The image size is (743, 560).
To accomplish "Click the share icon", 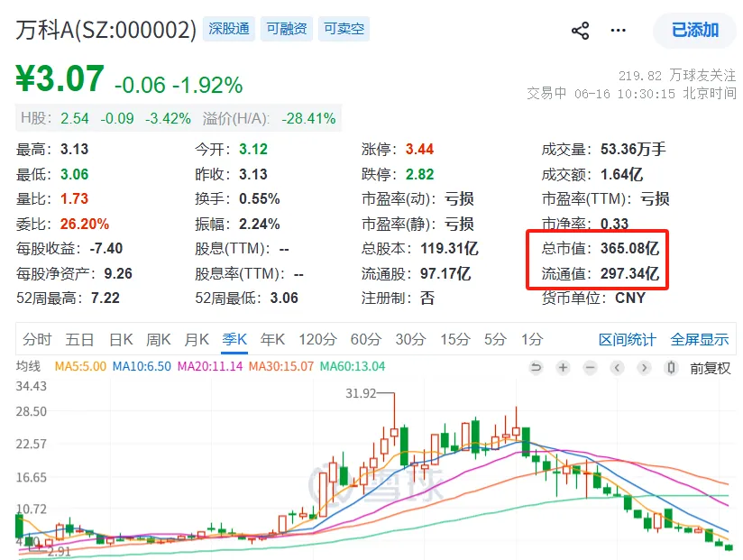I will 580,31.
